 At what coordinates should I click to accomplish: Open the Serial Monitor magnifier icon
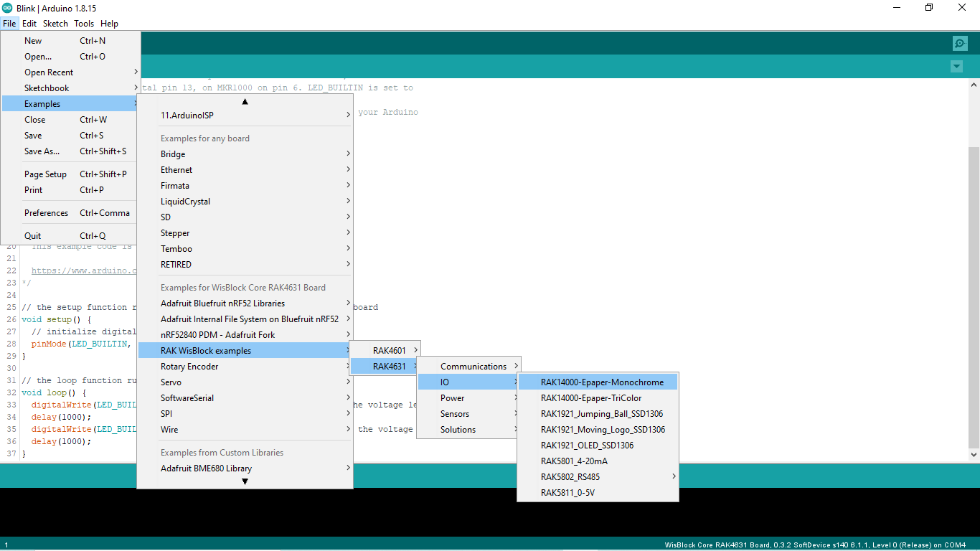click(x=960, y=43)
